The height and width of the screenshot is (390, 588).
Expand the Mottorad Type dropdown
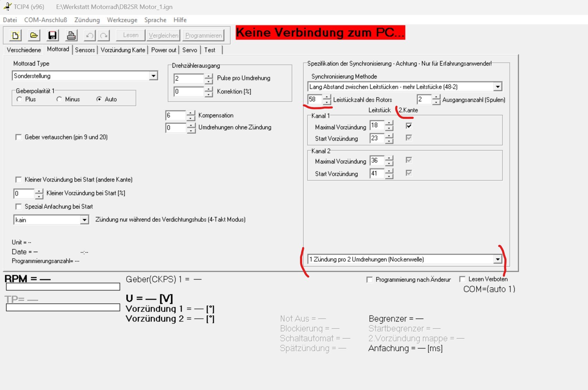pos(153,76)
